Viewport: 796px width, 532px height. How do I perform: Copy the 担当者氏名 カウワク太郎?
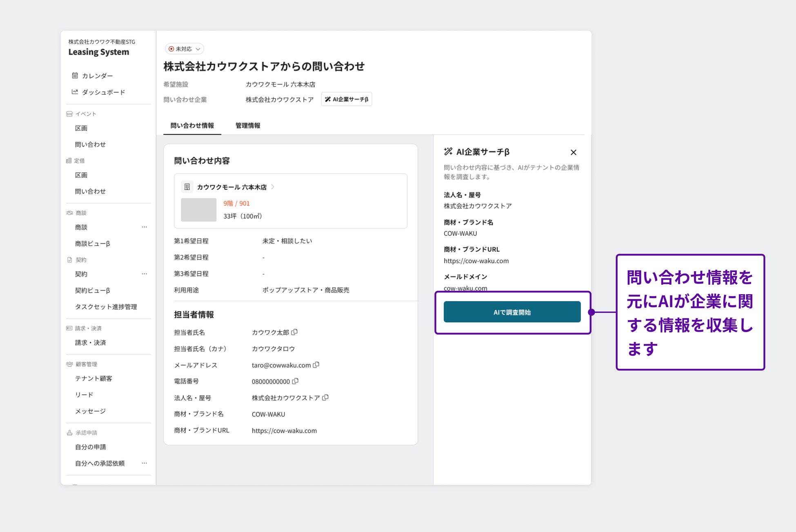click(294, 332)
